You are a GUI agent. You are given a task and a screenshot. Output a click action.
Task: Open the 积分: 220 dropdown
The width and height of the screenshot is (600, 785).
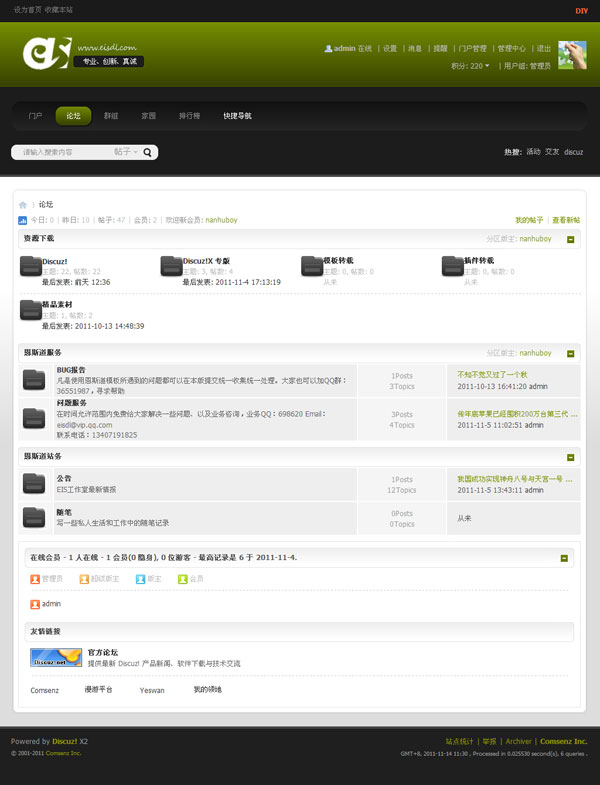pyautogui.click(x=470, y=66)
